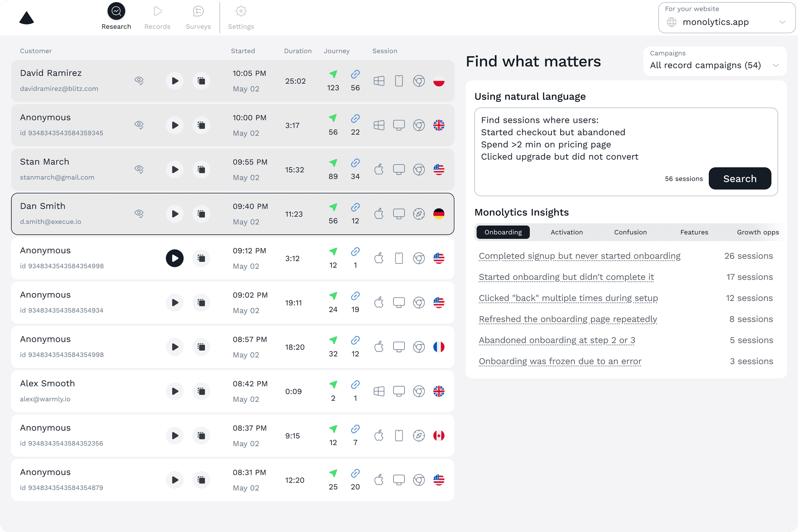798x532 pixels.
Task: Switch to the Confusion insights tab
Action: [x=630, y=232]
